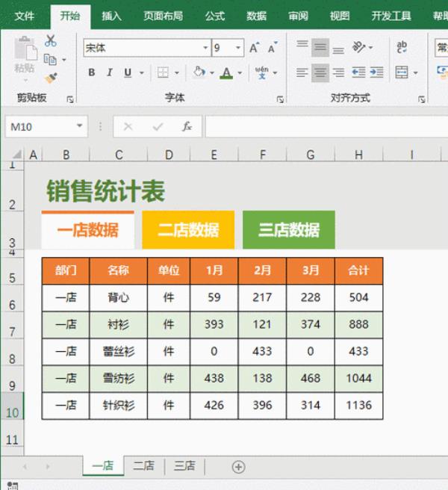Open the 文件 menu

(24, 16)
